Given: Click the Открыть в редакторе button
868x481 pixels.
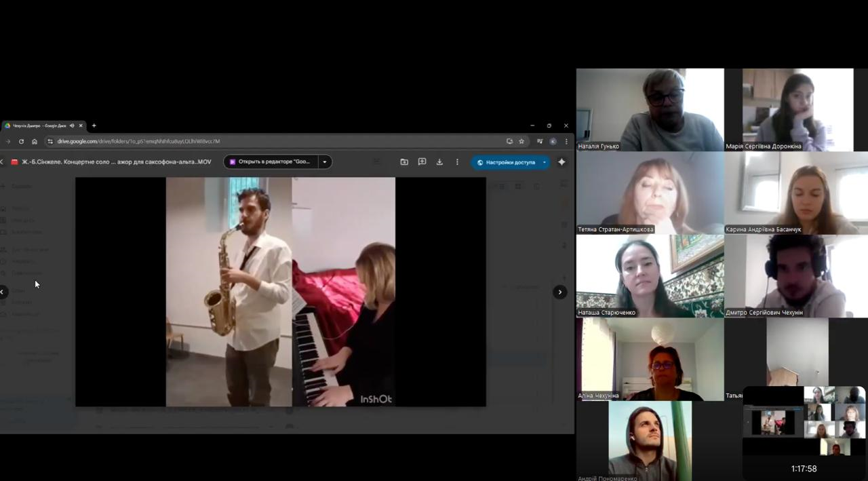Looking at the screenshot, I should pyautogui.click(x=270, y=162).
